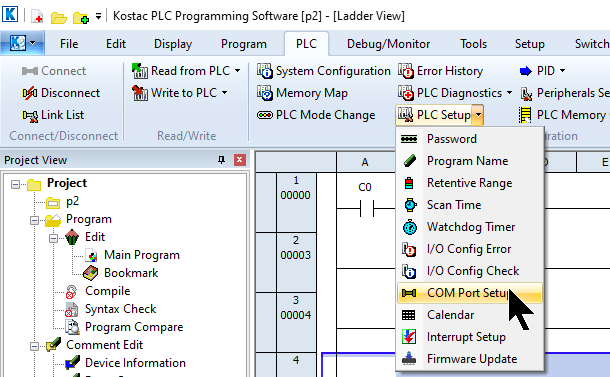This screenshot has width=610, height=377.
Task: Open Link List
Action: pyautogui.click(x=53, y=115)
